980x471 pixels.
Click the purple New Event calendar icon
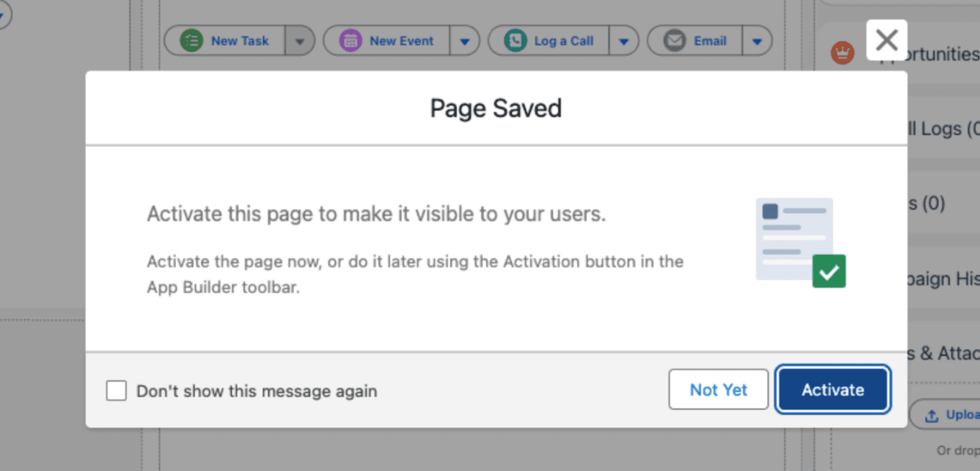(351, 40)
